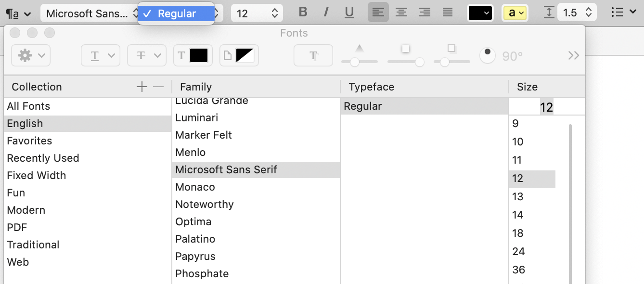Choose the Monaco font family

point(256,187)
